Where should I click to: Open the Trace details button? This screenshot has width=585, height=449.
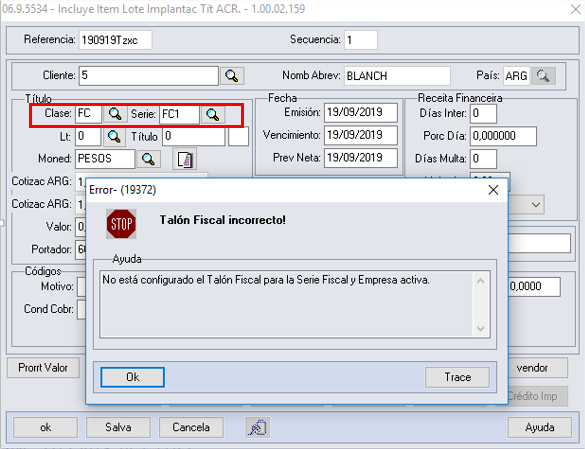457,377
